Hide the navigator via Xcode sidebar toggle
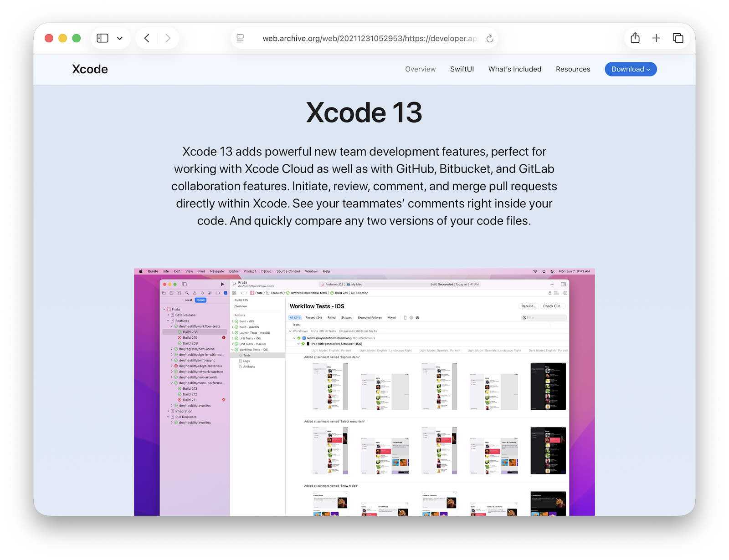The width and height of the screenshot is (729, 560). tap(184, 284)
